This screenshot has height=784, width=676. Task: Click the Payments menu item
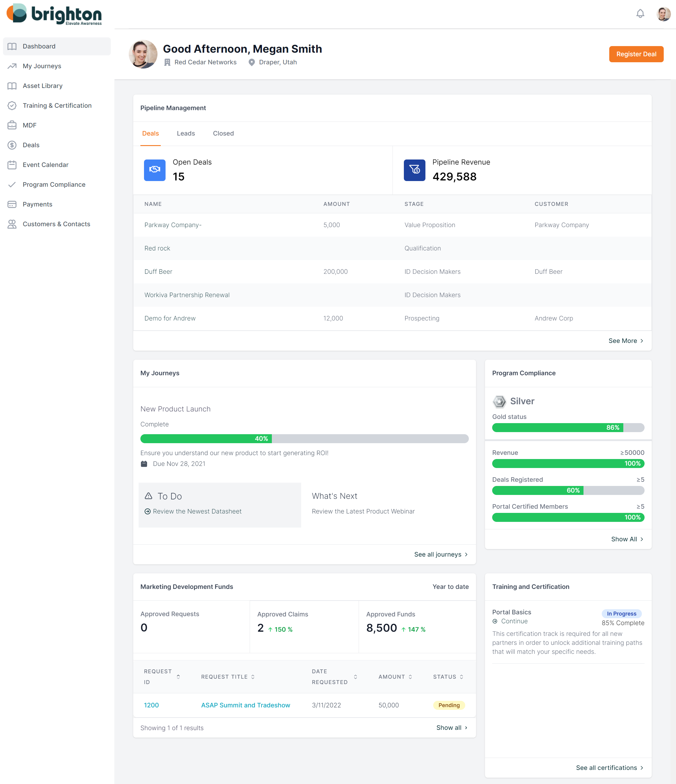point(37,204)
